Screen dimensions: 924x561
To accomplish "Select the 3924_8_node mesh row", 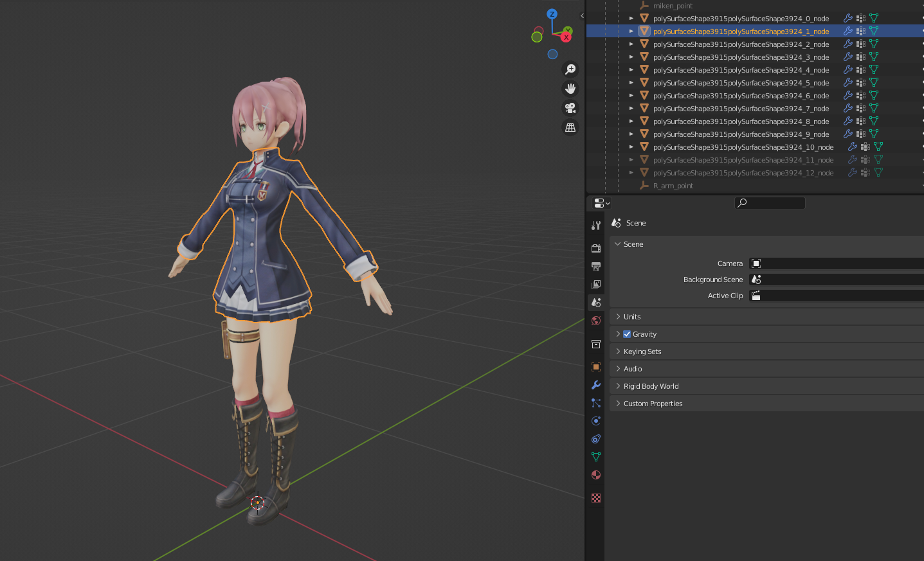I will point(741,121).
